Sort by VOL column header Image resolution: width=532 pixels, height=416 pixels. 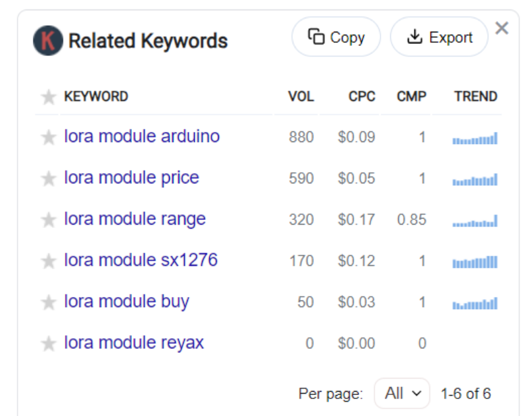click(301, 97)
